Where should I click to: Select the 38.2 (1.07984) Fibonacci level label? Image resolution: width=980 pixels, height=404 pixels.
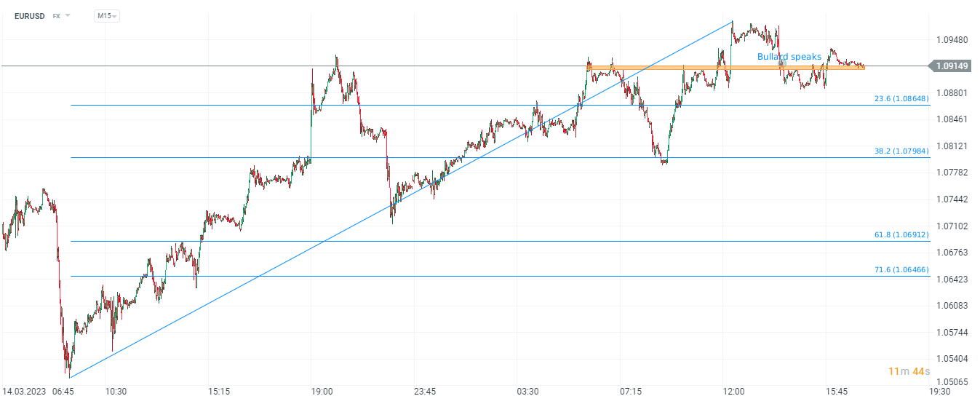(x=901, y=151)
